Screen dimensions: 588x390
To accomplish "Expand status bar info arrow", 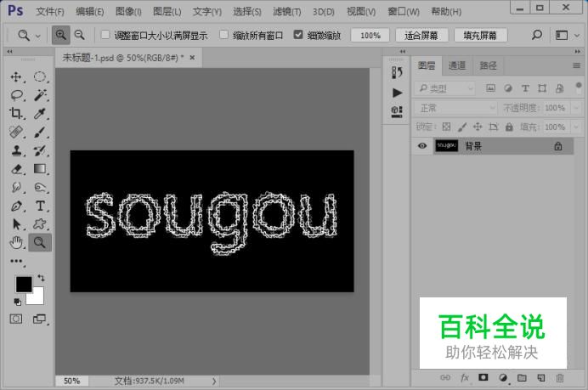I will coord(214,381).
